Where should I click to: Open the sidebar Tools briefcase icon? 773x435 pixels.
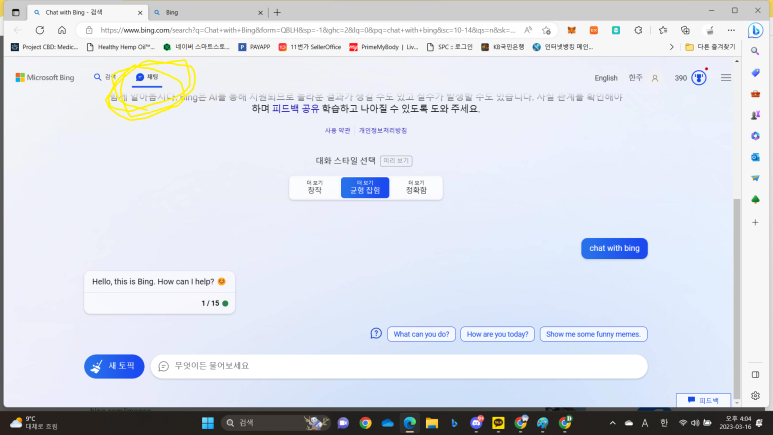(755, 94)
